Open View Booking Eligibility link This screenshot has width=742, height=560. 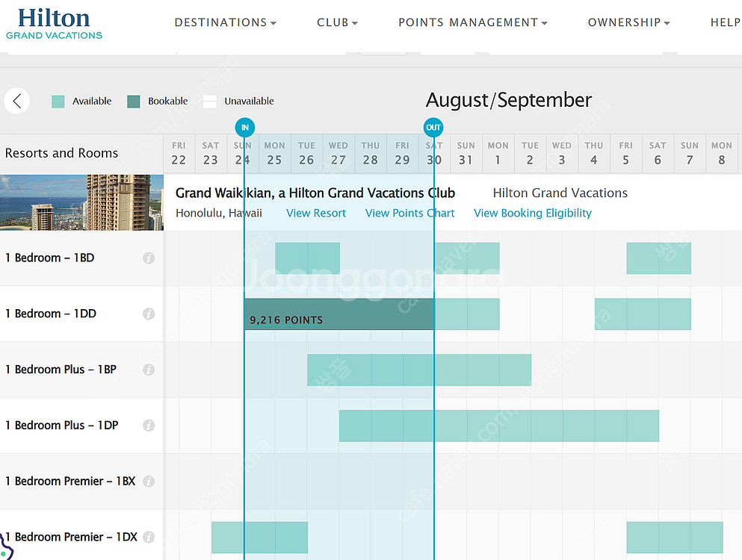[x=533, y=213]
